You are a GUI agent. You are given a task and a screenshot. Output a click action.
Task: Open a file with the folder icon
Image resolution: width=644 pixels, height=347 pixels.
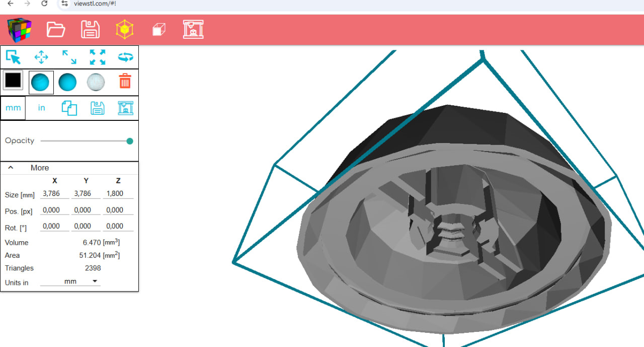56,30
